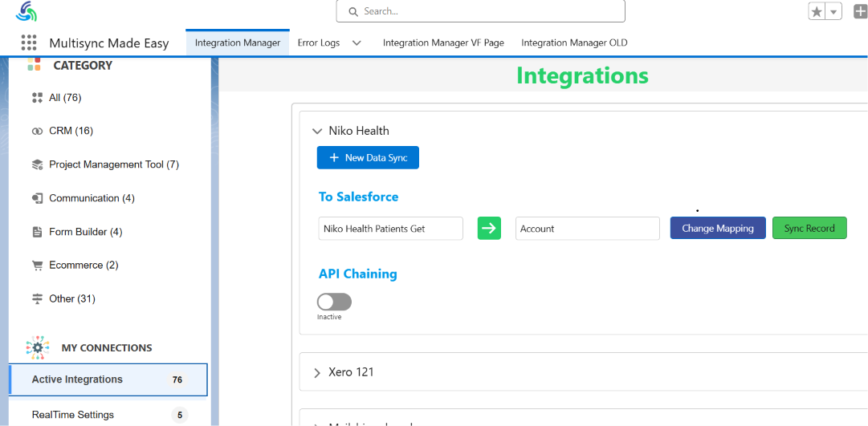Filter by Ecommerce (2)
868x426 pixels.
[84, 265]
